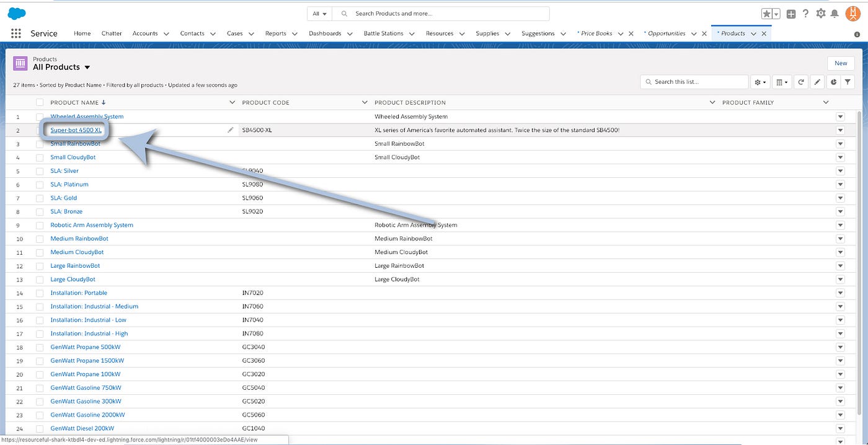Open the list filter funnel icon
The width and height of the screenshot is (868, 445).
848,82
